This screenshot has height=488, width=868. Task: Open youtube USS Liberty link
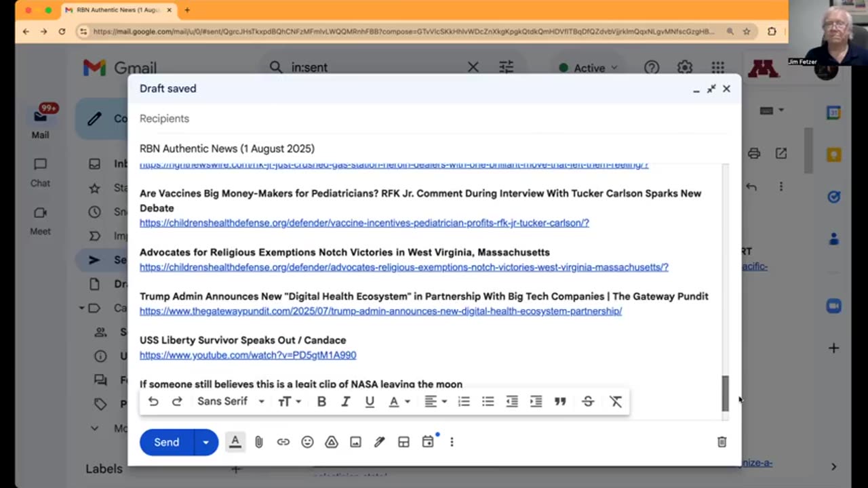248,355
